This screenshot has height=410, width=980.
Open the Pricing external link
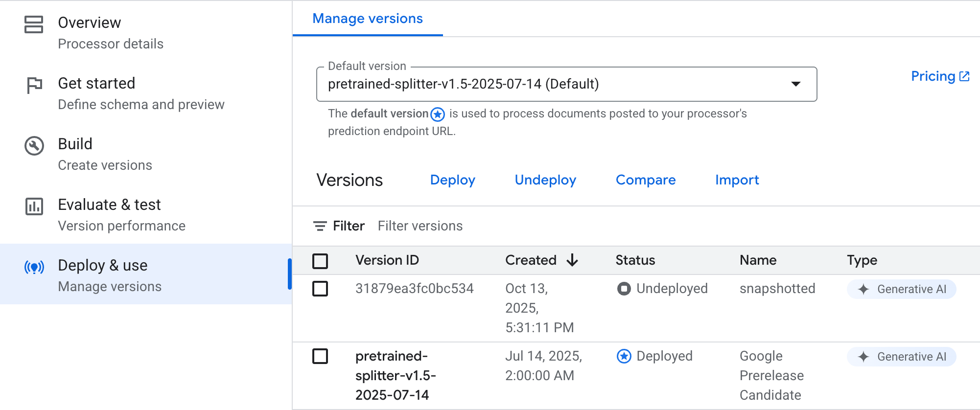(x=939, y=76)
